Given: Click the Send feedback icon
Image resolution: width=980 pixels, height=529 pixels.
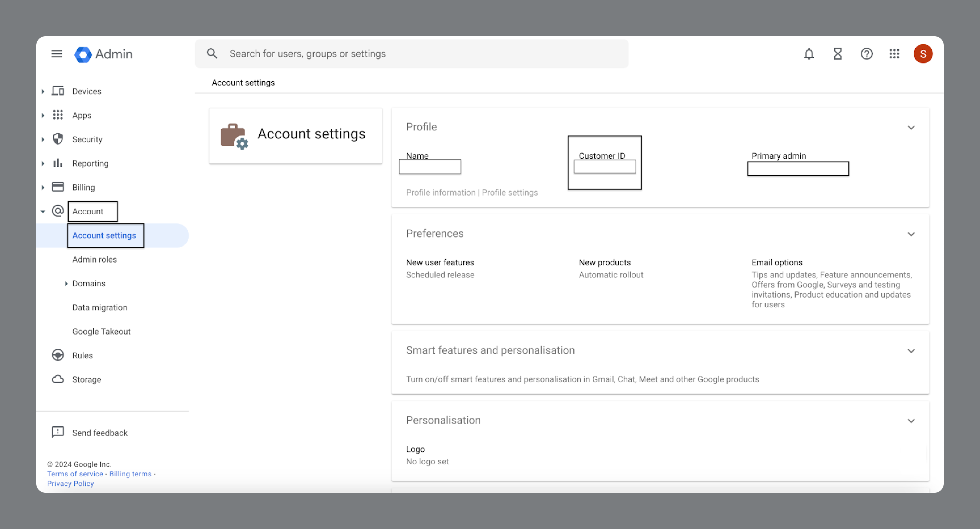Looking at the screenshot, I should pyautogui.click(x=58, y=432).
